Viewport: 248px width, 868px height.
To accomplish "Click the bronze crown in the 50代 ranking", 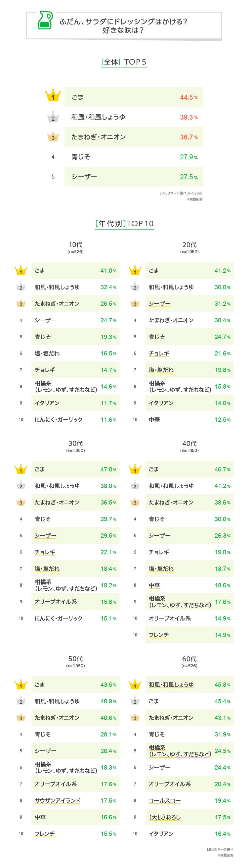I will click(x=21, y=717).
